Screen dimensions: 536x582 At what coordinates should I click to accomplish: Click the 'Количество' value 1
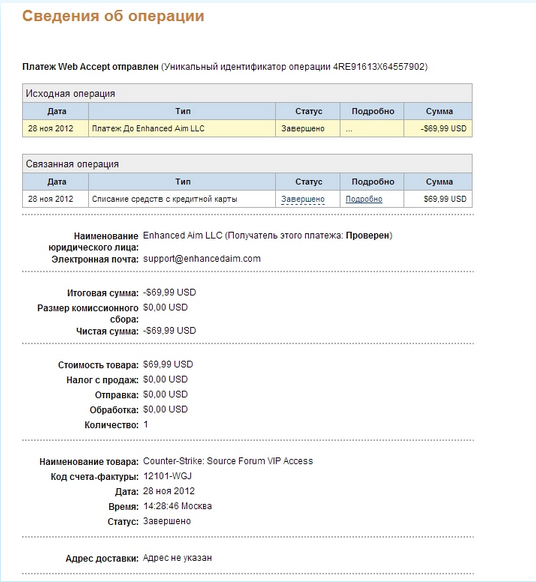coord(146,424)
